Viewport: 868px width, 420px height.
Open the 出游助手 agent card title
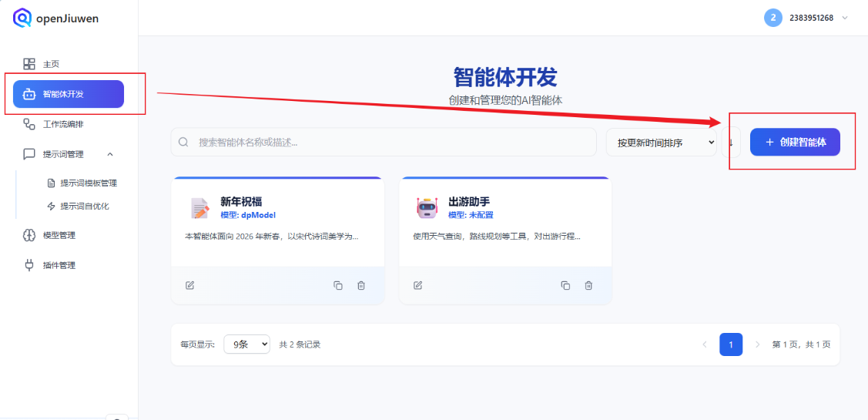click(469, 202)
